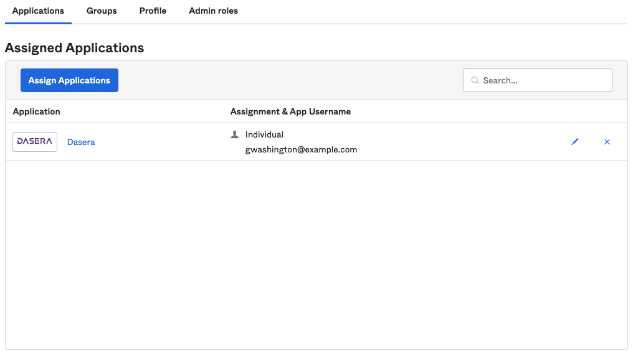Image resolution: width=633 pixels, height=364 pixels.
Task: Select the gwashington@example.com username text
Action: (x=301, y=149)
